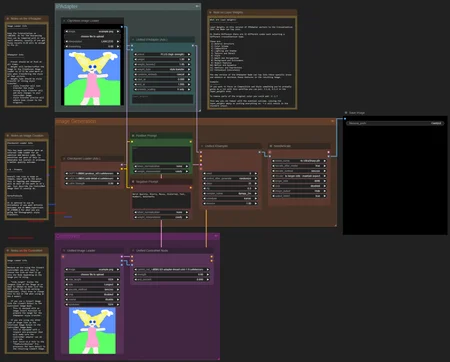This screenshot has height=362, width=450.
Task: Collapse the Unified ControlNet Node title dot
Action: click(x=133, y=250)
